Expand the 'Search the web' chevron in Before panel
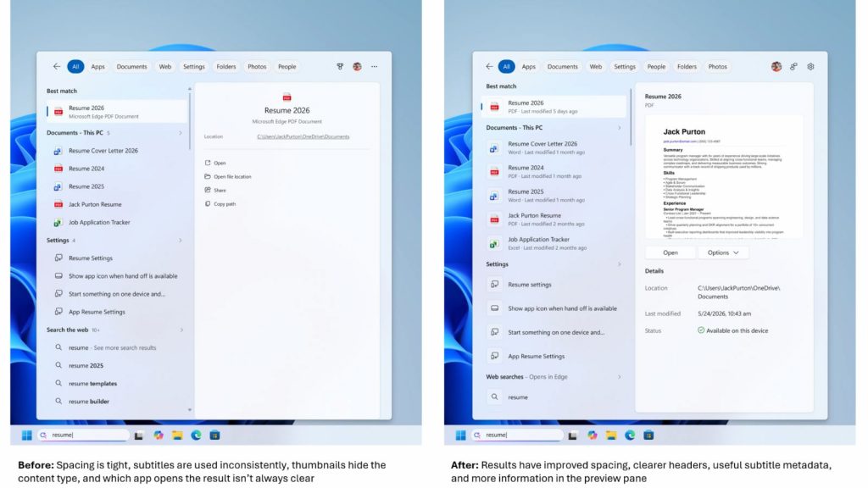The width and height of the screenshot is (868, 488). click(181, 330)
